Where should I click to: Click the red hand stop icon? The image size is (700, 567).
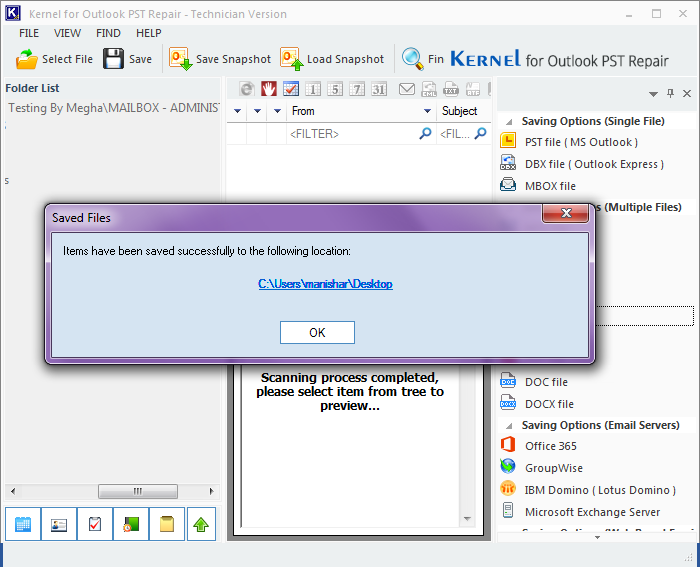coord(269,89)
